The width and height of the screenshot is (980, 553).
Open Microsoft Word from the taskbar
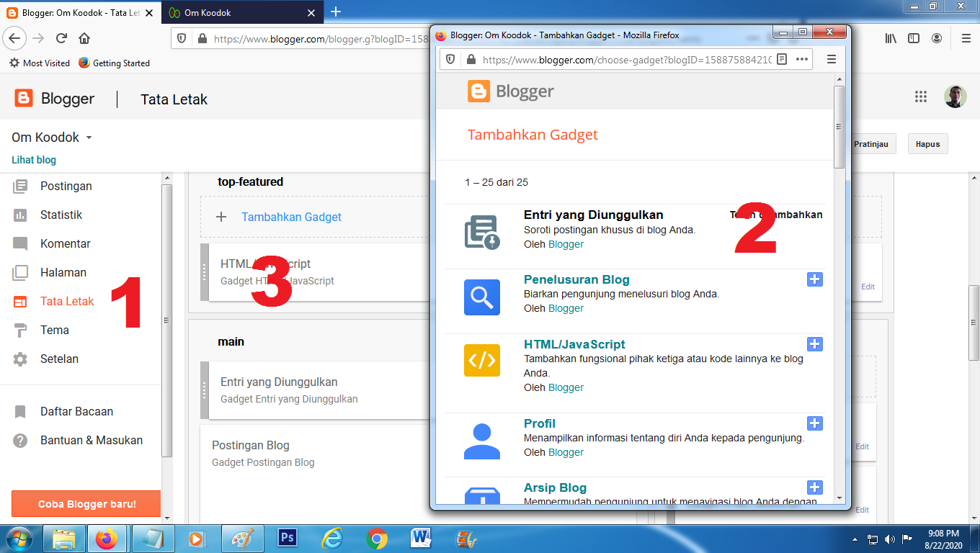(420, 538)
